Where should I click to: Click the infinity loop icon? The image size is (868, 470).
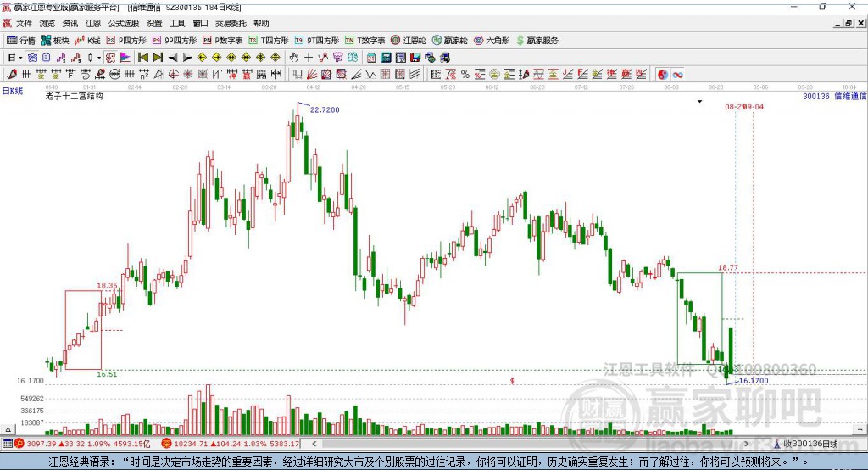(x=677, y=75)
